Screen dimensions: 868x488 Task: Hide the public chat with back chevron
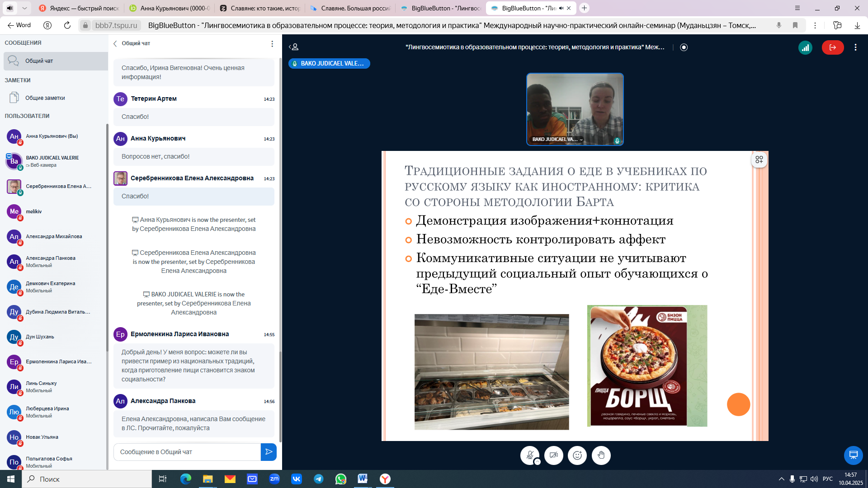[115, 43]
